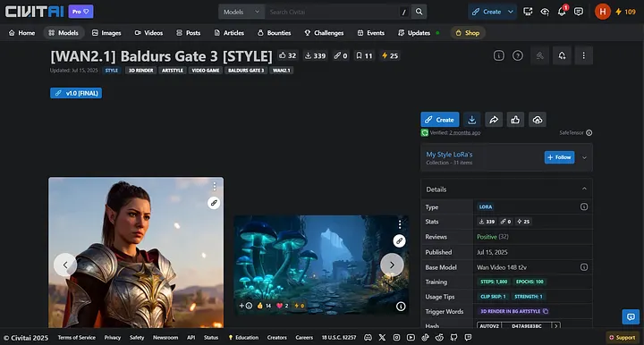Collapse the Details panel chevron
Image resolution: width=644 pixels, height=345 pixels.
[x=584, y=189]
